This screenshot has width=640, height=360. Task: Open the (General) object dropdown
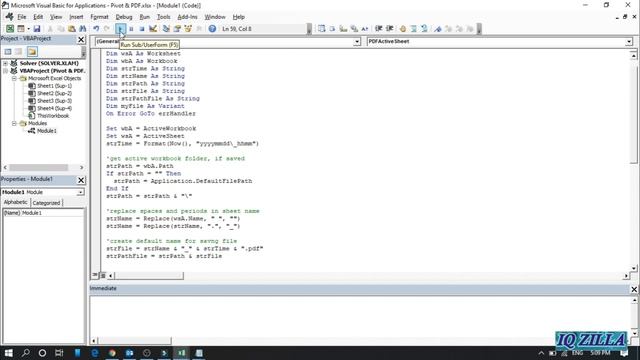click(357, 41)
